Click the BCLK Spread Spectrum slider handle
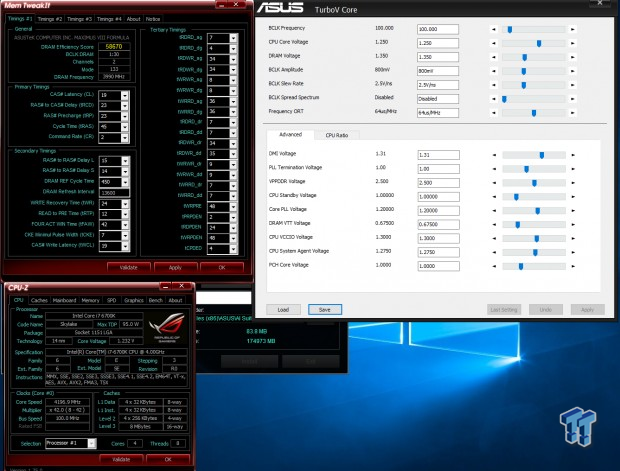620x471 pixels. coord(505,99)
